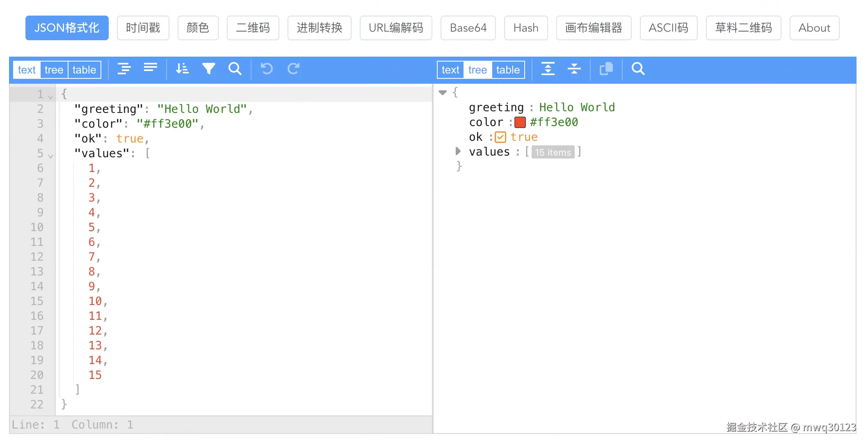Open the About page
The width and height of the screenshot is (868, 445).
(814, 28)
